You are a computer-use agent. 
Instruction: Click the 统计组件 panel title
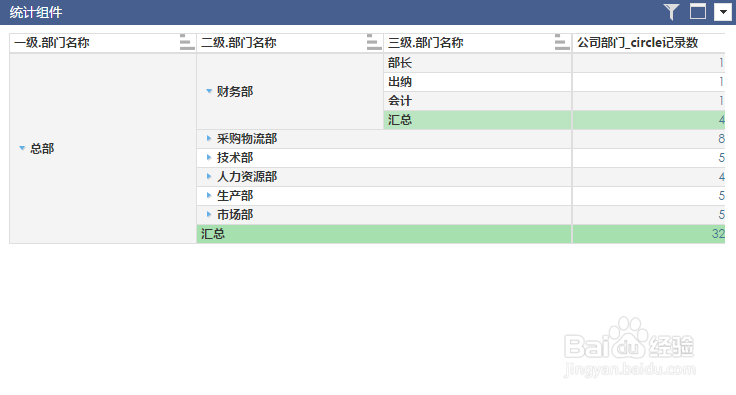(x=36, y=12)
